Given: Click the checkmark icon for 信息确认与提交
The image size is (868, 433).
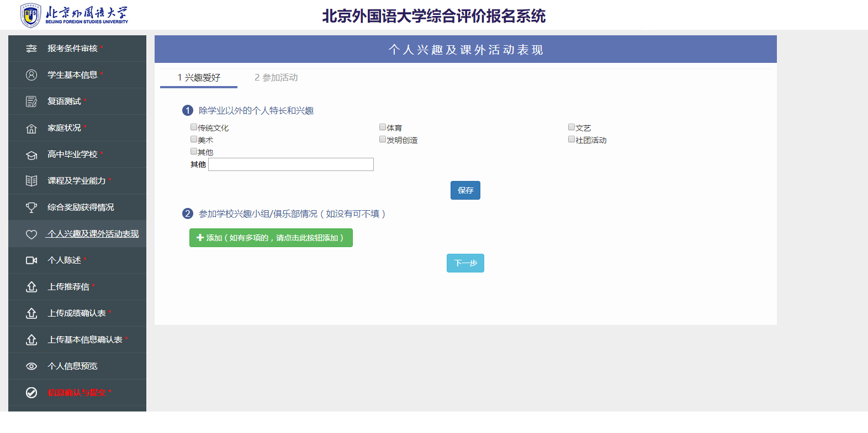Looking at the screenshot, I should pyautogui.click(x=31, y=393).
